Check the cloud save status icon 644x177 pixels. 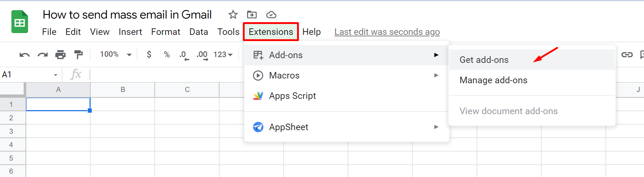(x=271, y=15)
